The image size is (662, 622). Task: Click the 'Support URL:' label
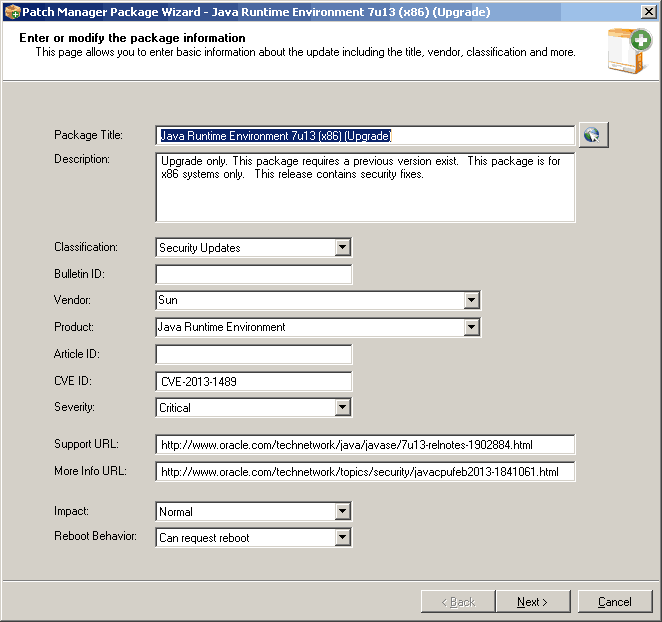(87, 444)
